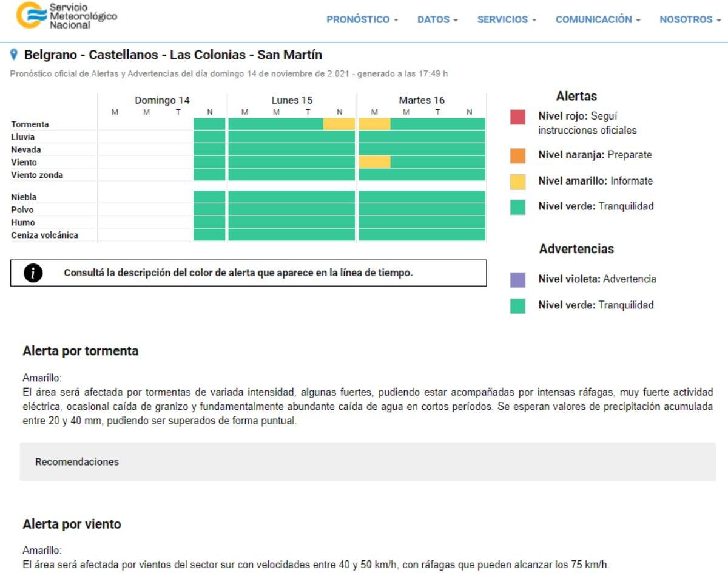Click the yellow Nivel amarillo legend swatch
Viewport: 728px width, 584px height.
click(x=517, y=182)
